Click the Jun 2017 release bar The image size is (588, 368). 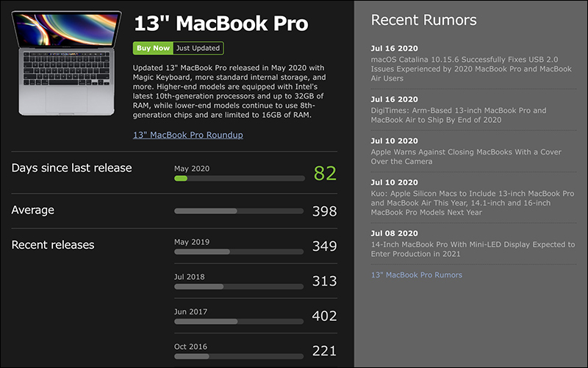click(239, 321)
